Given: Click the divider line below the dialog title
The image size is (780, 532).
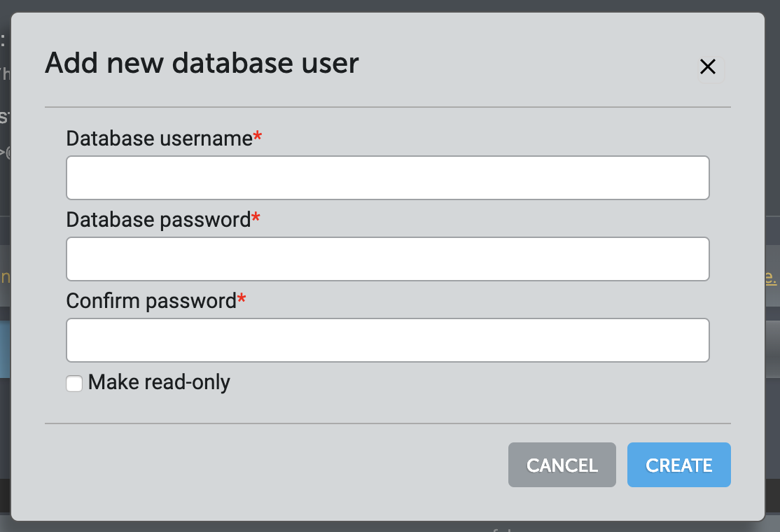Looking at the screenshot, I should click(x=387, y=107).
